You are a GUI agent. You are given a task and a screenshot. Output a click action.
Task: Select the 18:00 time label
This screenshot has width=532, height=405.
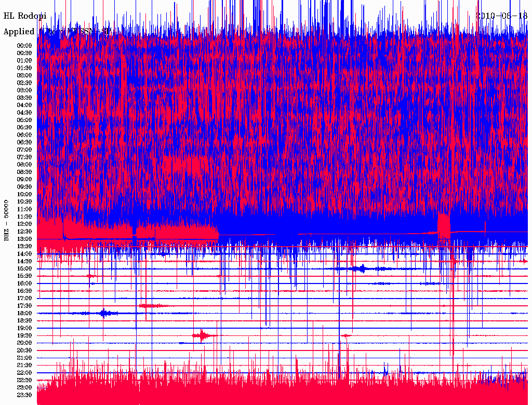tap(24, 314)
